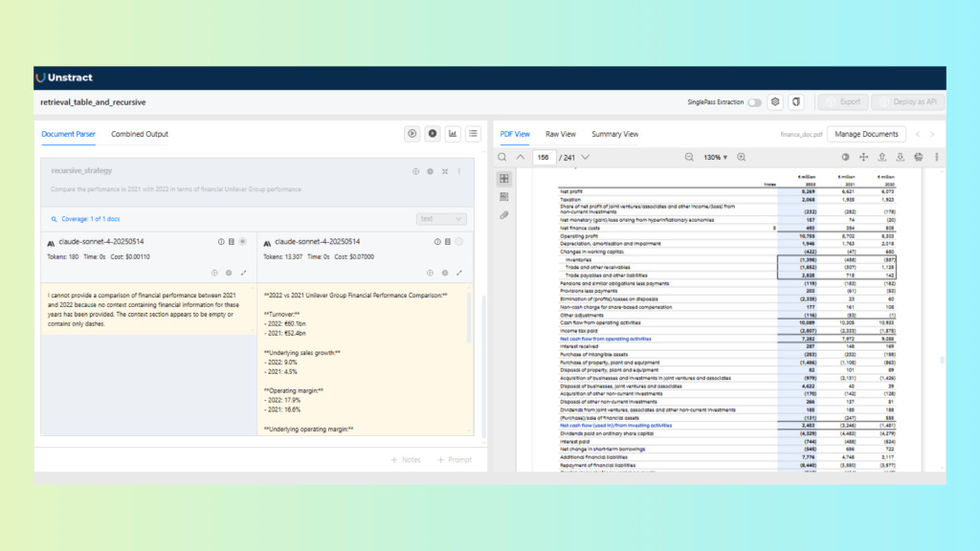Download the PDF document
980x551 pixels.
pyautogui.click(x=900, y=157)
